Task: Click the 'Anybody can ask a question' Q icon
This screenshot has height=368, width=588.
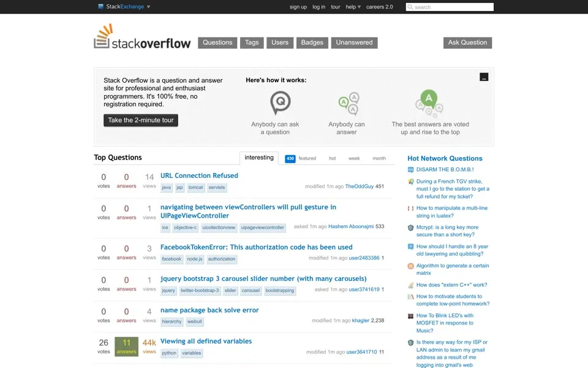Action: click(280, 102)
